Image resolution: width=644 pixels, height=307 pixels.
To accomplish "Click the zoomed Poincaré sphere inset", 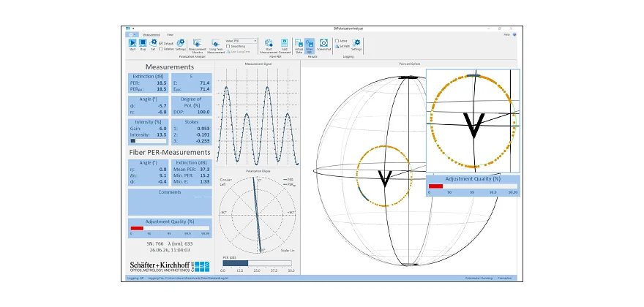I will [x=473, y=121].
